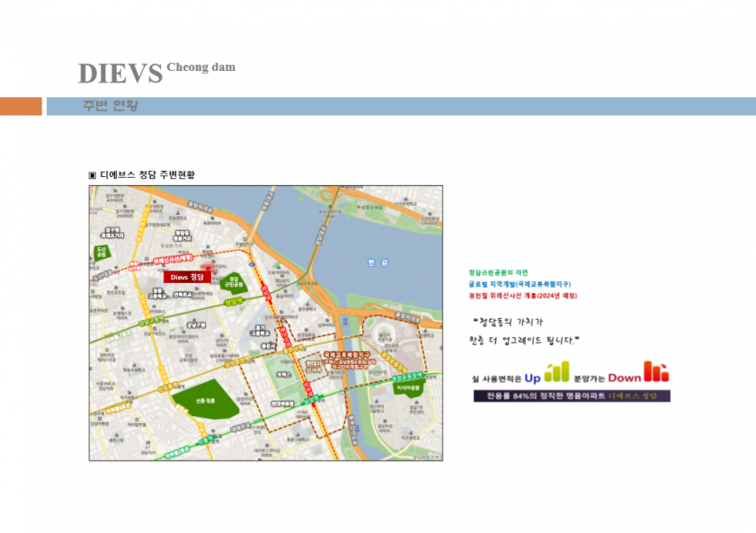
Task: Click the red falling bar chart icon
Action: pyautogui.click(x=657, y=371)
